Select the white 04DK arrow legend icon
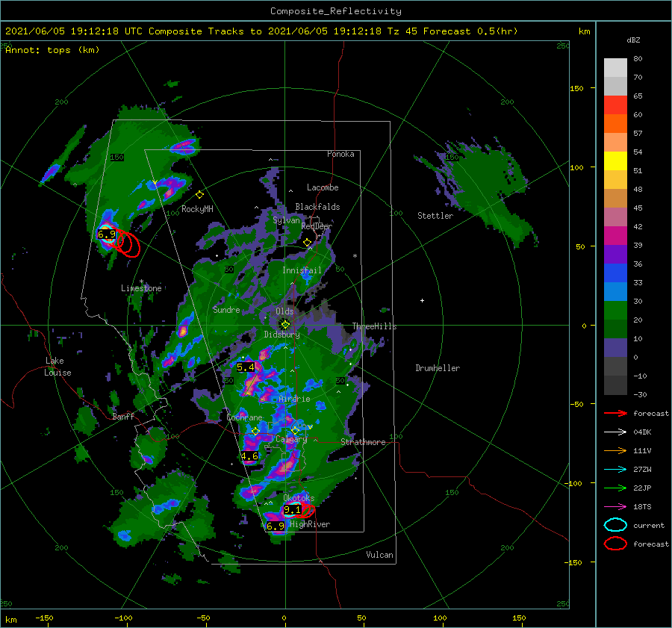This screenshot has height=628, width=672. click(x=615, y=432)
